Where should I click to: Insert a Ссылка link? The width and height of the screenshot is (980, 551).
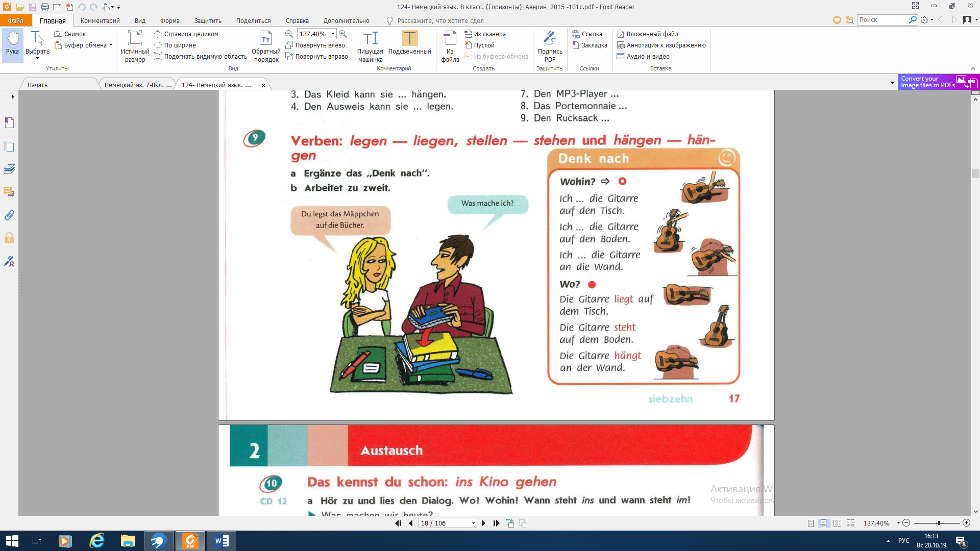tap(587, 34)
